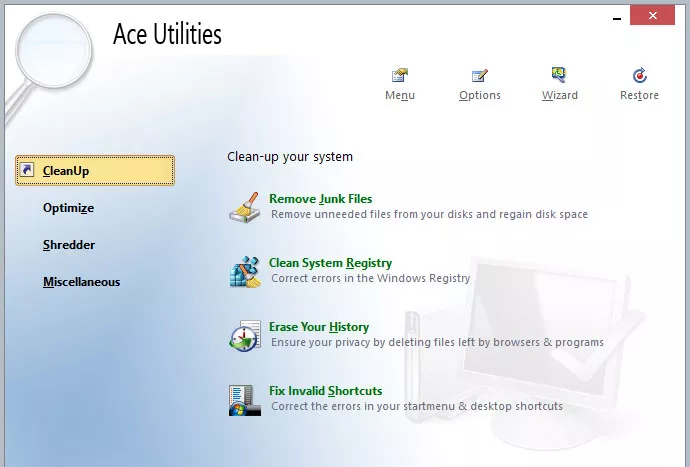Open the Options pencil icon
This screenshot has width=690, height=467.
click(480, 75)
